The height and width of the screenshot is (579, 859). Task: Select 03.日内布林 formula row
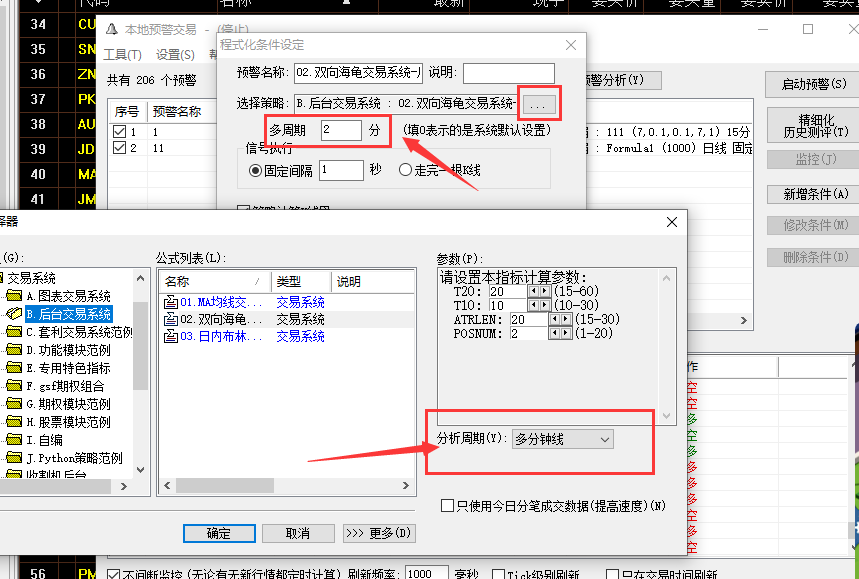287,336
